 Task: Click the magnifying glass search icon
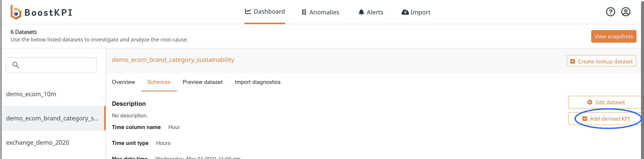point(16,65)
